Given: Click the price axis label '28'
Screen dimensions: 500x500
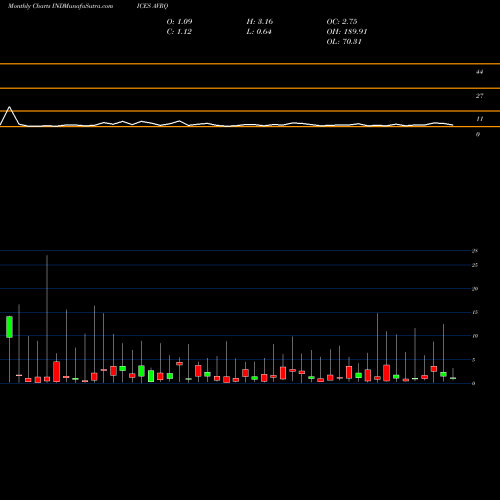Looking at the screenshot, I should [x=475, y=251].
